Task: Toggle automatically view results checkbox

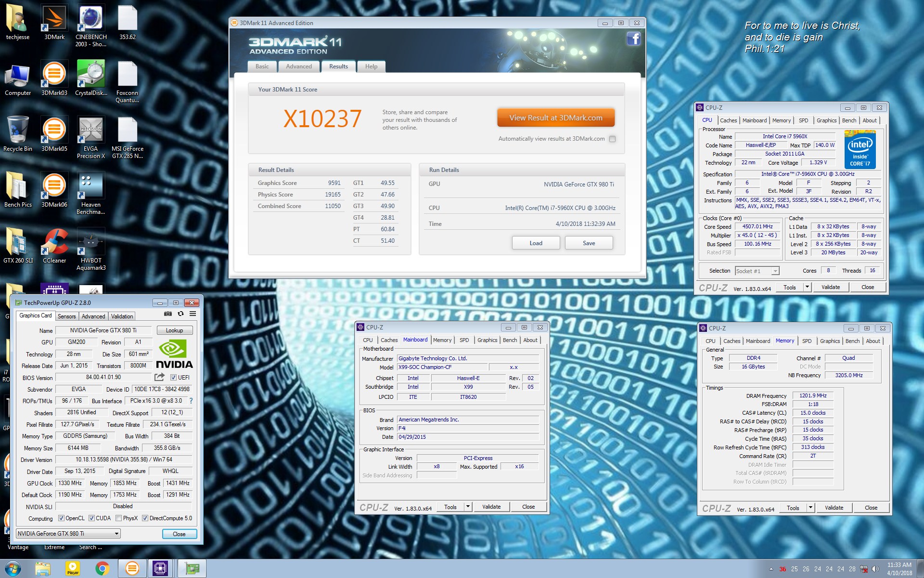Action: pos(612,139)
